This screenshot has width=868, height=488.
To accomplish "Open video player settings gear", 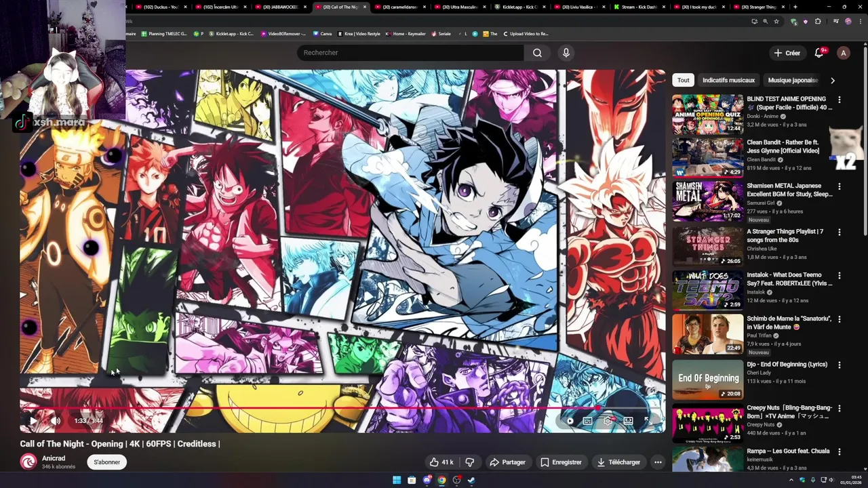I will (x=608, y=421).
